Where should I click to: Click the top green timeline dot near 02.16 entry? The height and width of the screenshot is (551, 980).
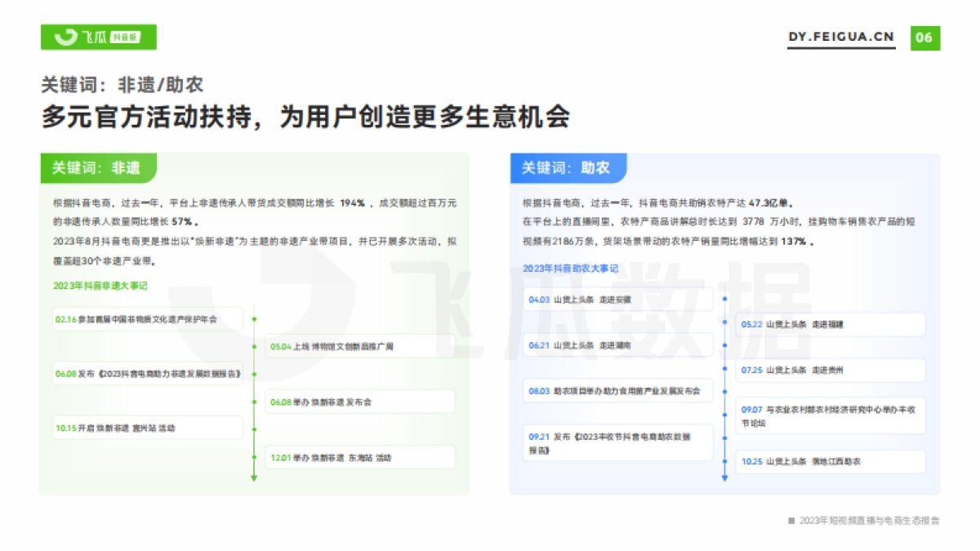pos(253,319)
